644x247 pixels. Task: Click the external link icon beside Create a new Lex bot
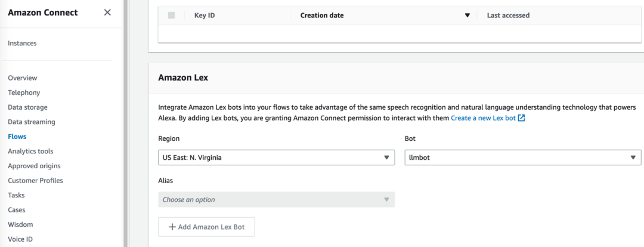pyautogui.click(x=521, y=118)
